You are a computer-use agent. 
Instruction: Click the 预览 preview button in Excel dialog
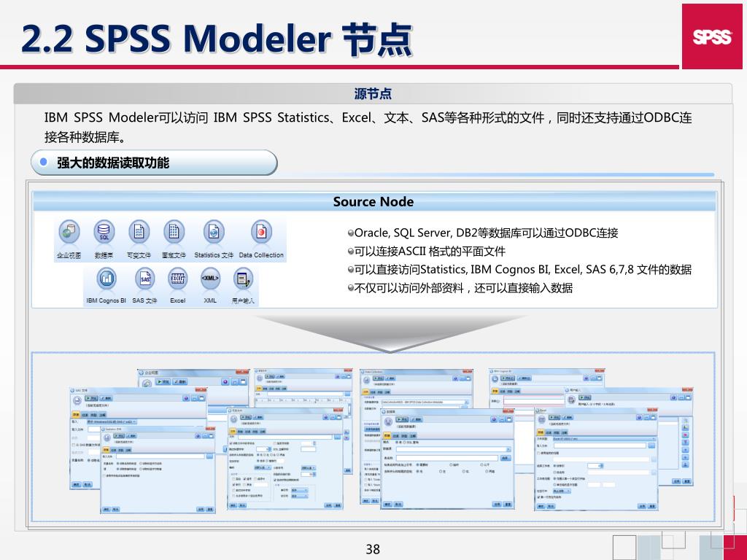pos(554,418)
